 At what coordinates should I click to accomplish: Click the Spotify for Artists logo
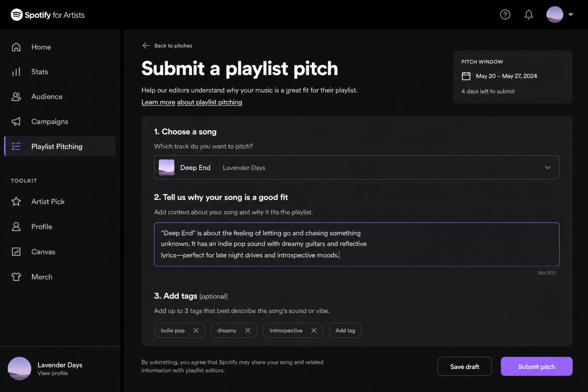(x=47, y=15)
